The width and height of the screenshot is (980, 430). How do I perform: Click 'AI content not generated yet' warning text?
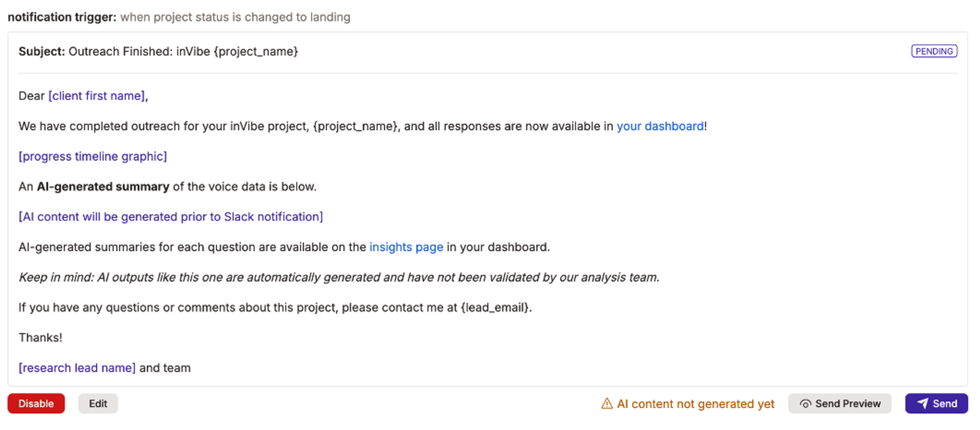coord(695,404)
